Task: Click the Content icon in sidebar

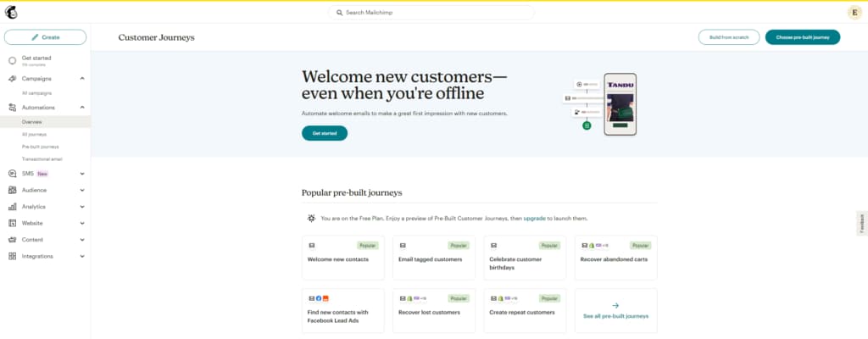Action: pos(12,240)
